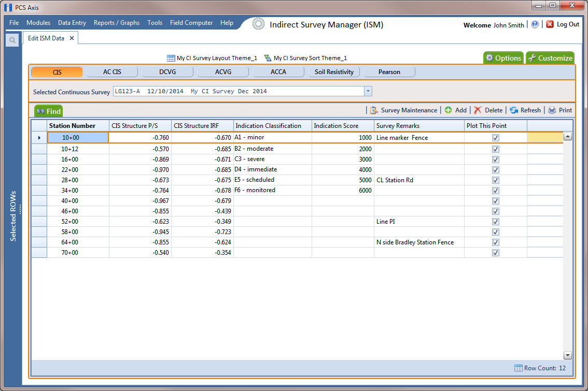Click the green Customize button

(x=550, y=58)
